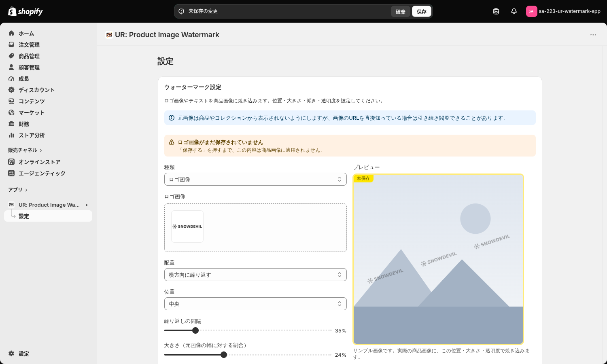
Task: Click the 注文管理 orders icon
Action: 11,44
